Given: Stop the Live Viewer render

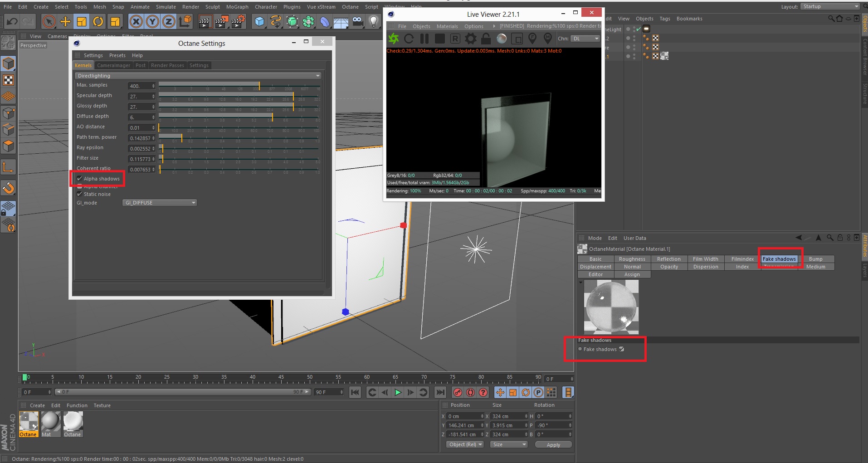Looking at the screenshot, I should point(440,39).
